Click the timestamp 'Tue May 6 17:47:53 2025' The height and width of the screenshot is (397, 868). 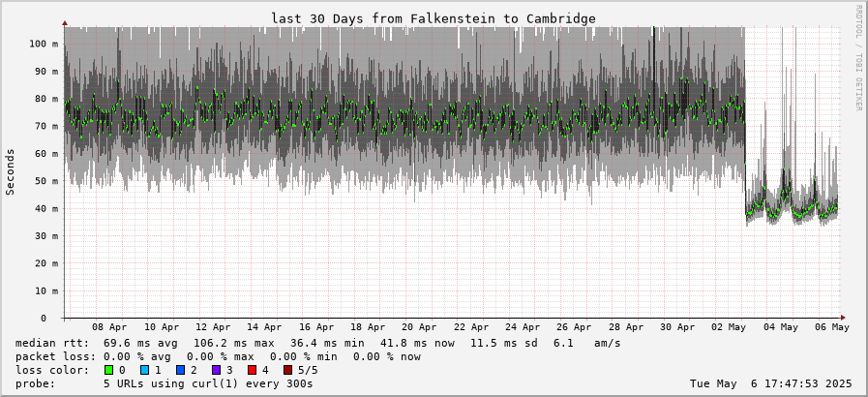[771, 383]
